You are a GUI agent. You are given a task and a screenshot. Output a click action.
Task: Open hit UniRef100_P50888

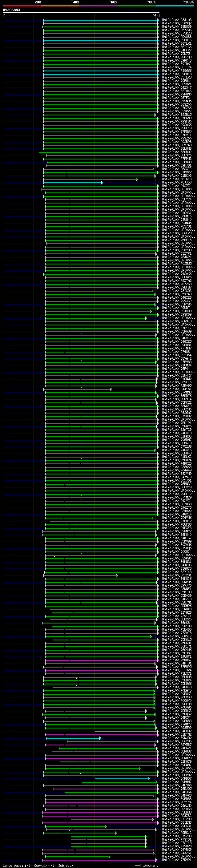coord(177,37)
